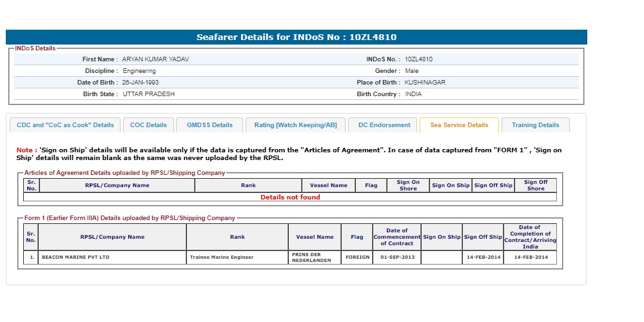Click the "Details not found" message row
644x322 pixels.
290,197
